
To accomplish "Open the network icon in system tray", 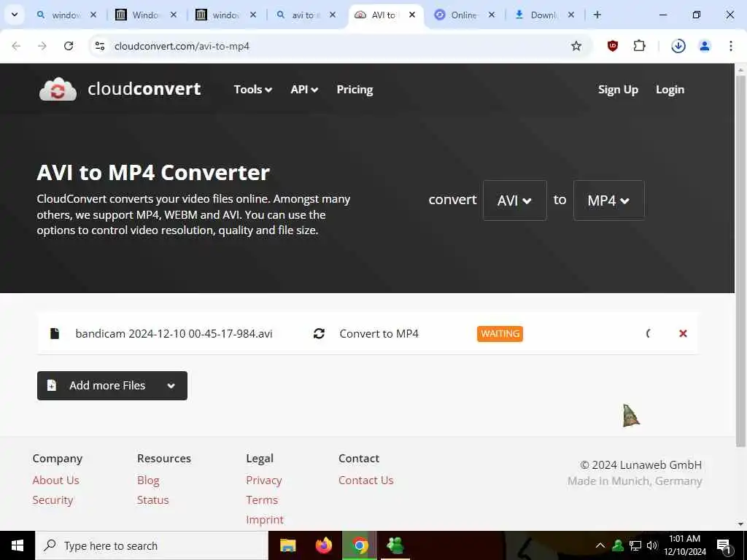I will point(635,545).
